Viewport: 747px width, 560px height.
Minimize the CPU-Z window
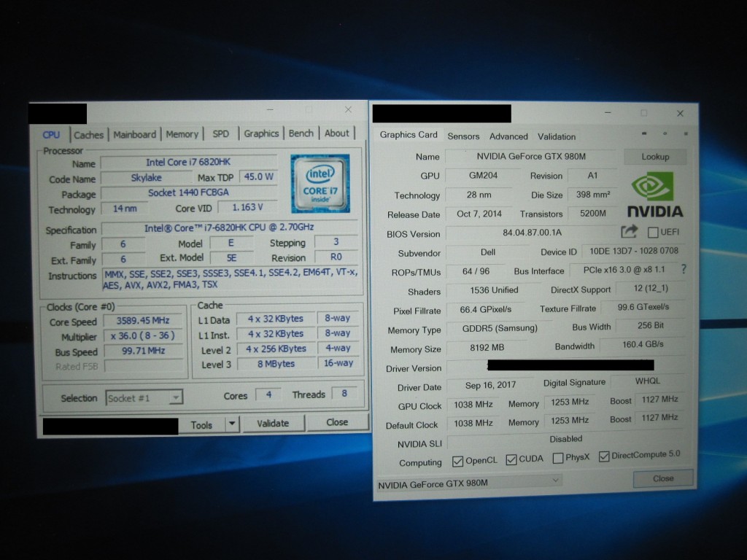pos(270,109)
